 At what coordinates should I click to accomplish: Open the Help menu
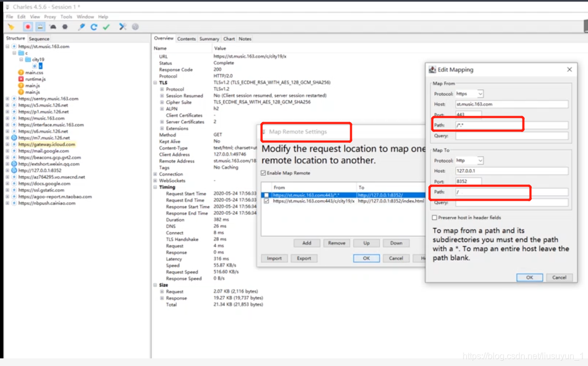(103, 16)
